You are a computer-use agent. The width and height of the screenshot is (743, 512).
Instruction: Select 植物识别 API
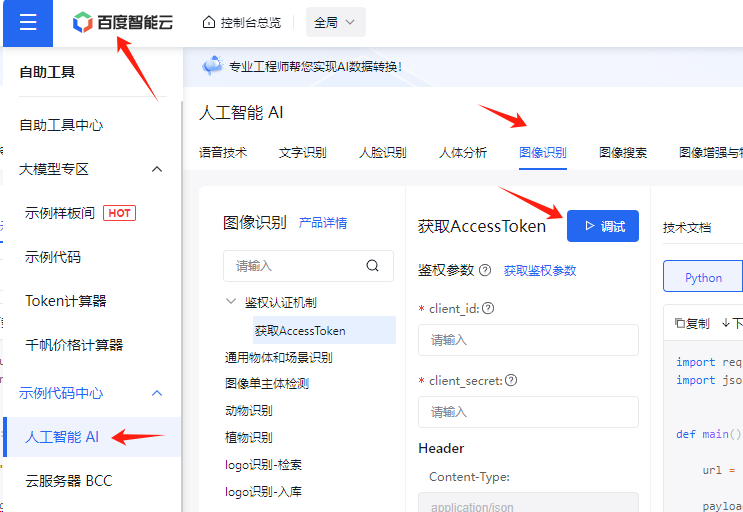pos(249,438)
